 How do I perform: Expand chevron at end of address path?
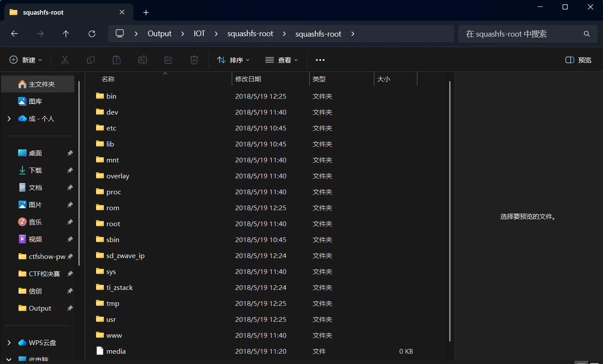point(353,34)
